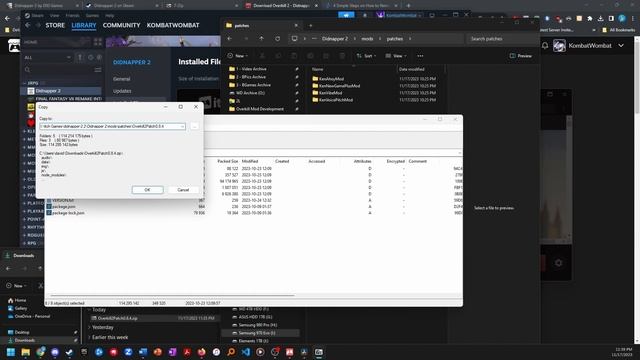The width and height of the screenshot is (640, 360).
Task: Open the browse (...) button in the Copy dialog
Action: (x=194, y=127)
